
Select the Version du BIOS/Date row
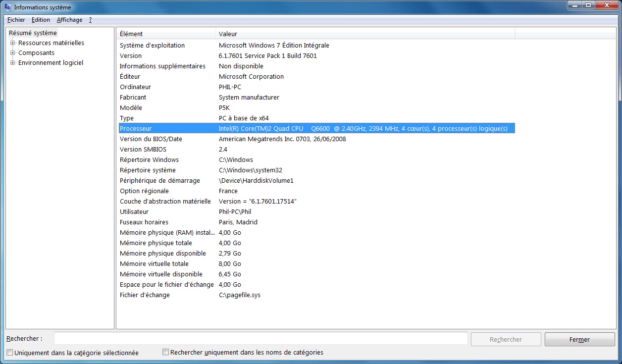click(x=316, y=139)
